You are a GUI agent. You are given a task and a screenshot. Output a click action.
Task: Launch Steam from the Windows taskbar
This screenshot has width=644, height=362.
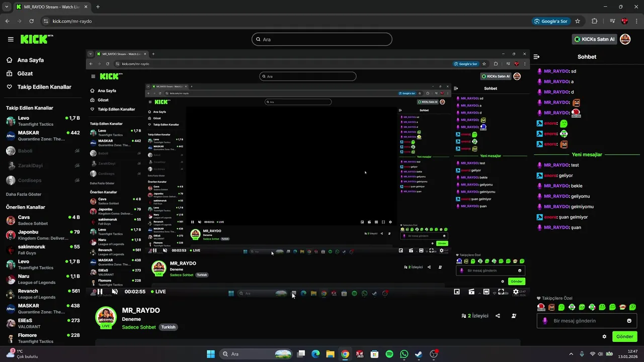point(419,354)
